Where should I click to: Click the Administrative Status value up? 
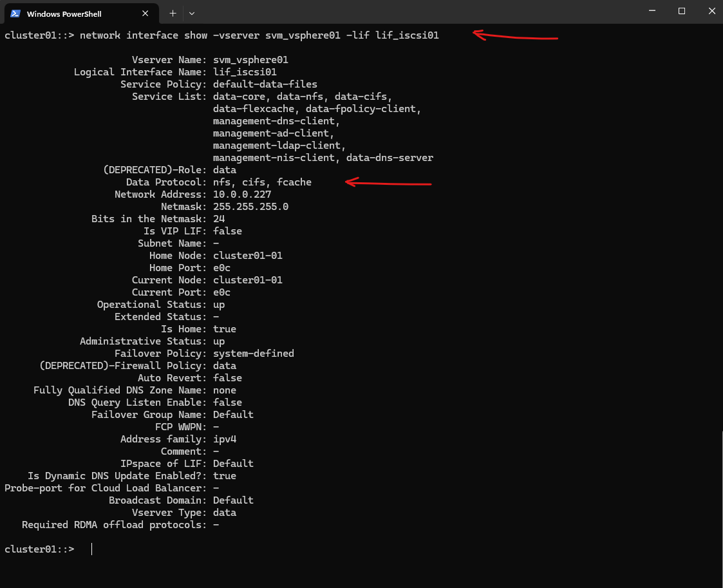pyautogui.click(x=219, y=341)
